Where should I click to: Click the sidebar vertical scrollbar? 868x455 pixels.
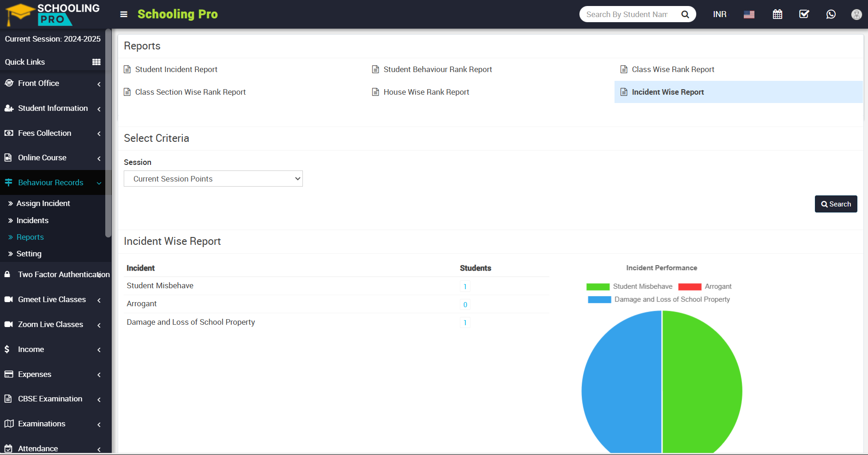(x=108, y=133)
